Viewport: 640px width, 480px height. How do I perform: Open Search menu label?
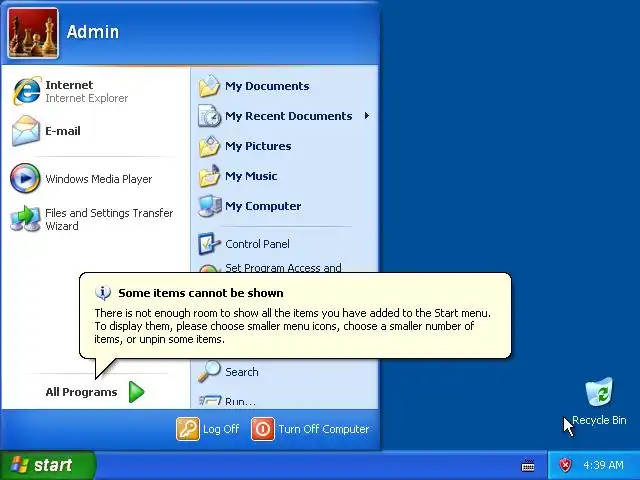point(242,372)
